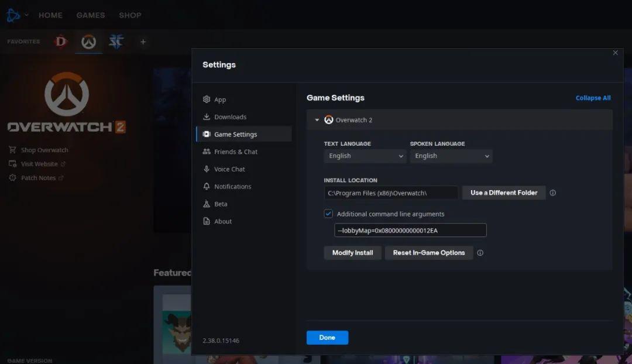Select the Diablo favorite game icon
Viewport: 632px width, 364px height.
pos(61,42)
